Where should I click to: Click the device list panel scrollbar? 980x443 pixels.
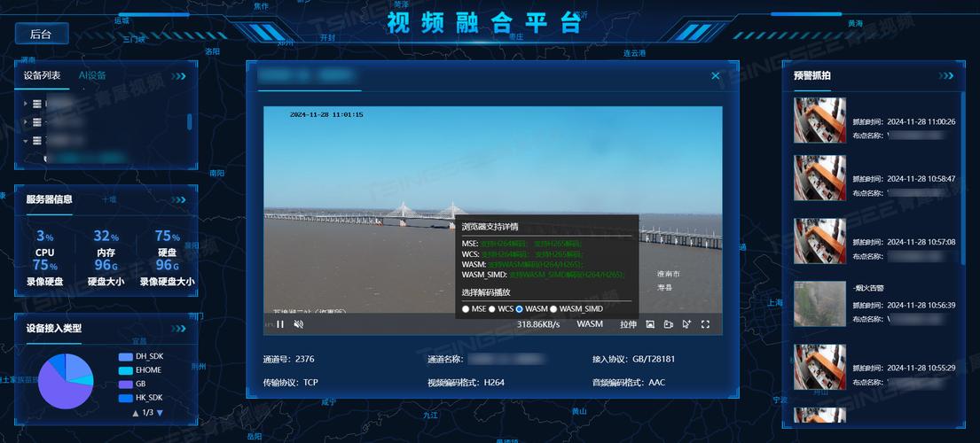(x=190, y=121)
